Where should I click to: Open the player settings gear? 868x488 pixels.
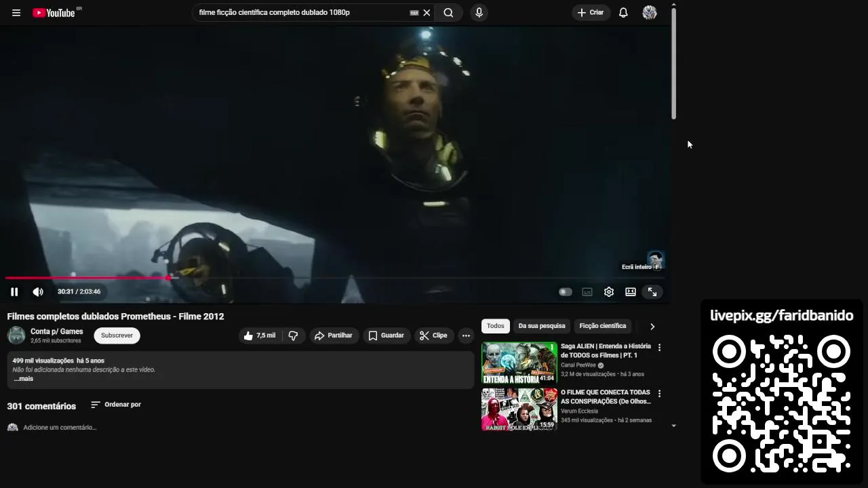[609, 292]
